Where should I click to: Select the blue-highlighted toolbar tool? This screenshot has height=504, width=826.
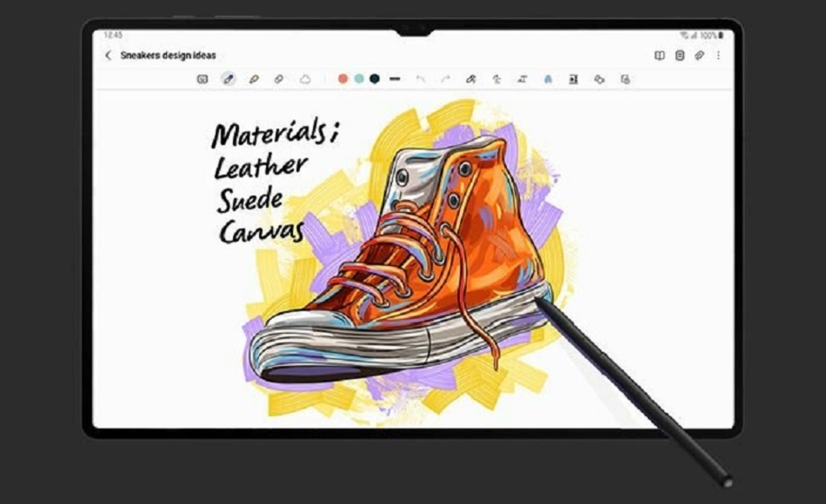[x=548, y=79]
